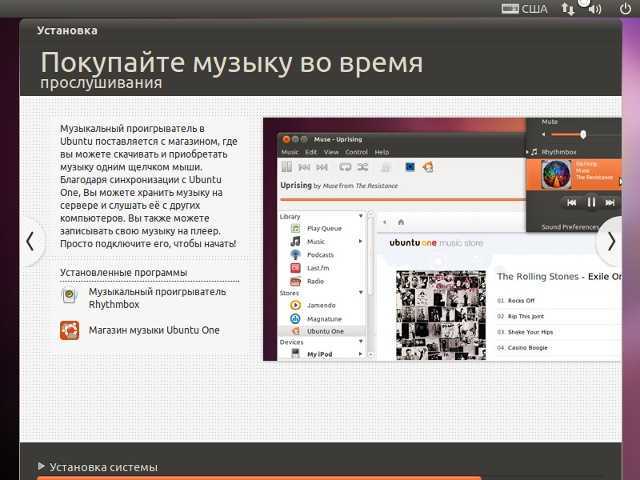Adjust the sound menu volume slider
640x480 pixels.
[584, 134]
